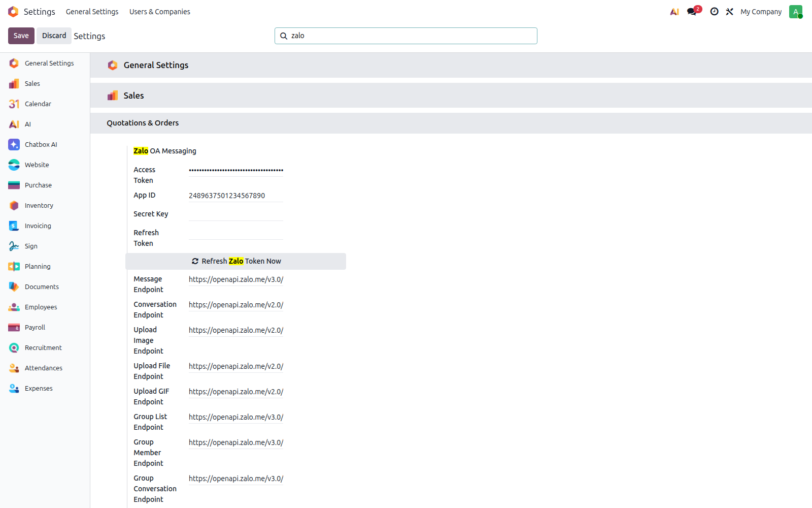Select the Website sidebar icon
The width and height of the screenshot is (812, 508).
[14, 165]
